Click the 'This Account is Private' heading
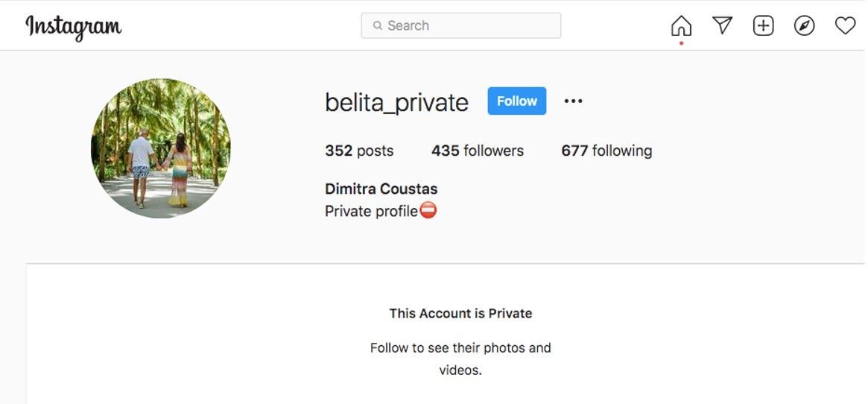The width and height of the screenshot is (868, 404). (x=460, y=313)
